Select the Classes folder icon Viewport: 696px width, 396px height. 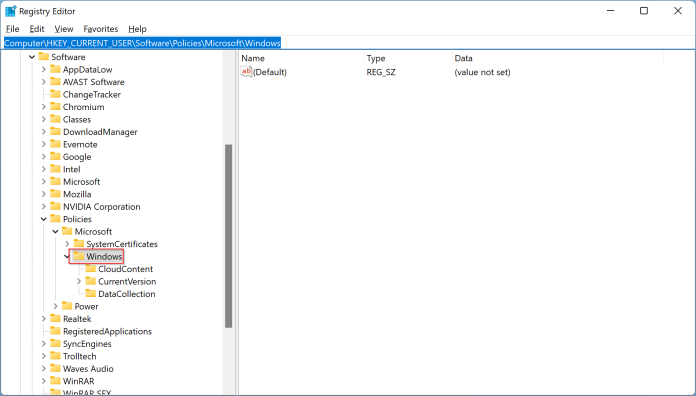pos(55,119)
